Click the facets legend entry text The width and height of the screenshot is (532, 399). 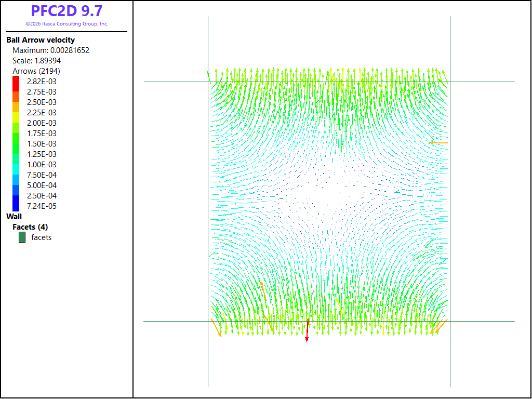(42, 237)
